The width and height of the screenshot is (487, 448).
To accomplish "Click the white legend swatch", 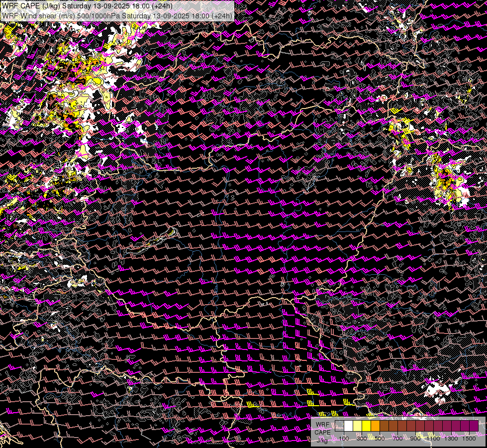I will (349, 426).
